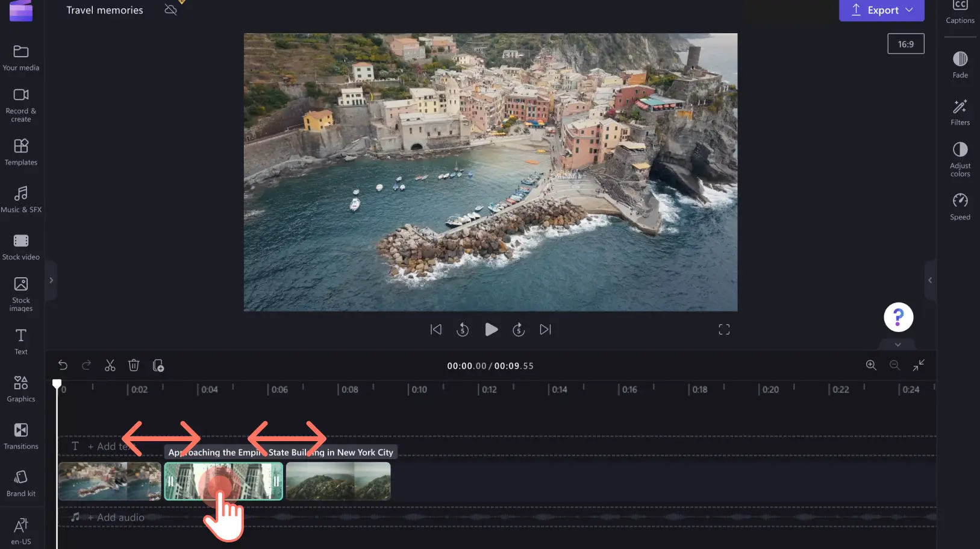Open Music & SFX library

21,199
